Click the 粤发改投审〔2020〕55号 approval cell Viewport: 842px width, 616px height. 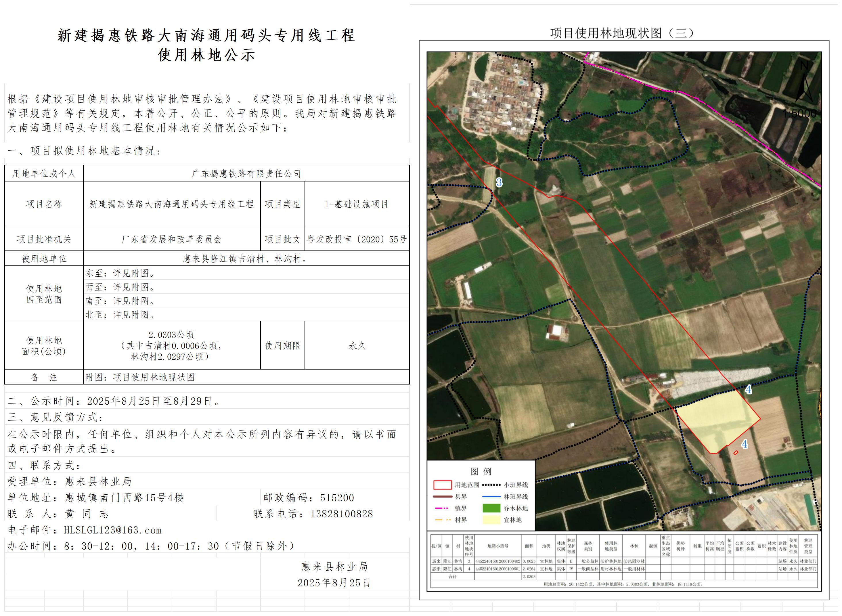(357, 239)
